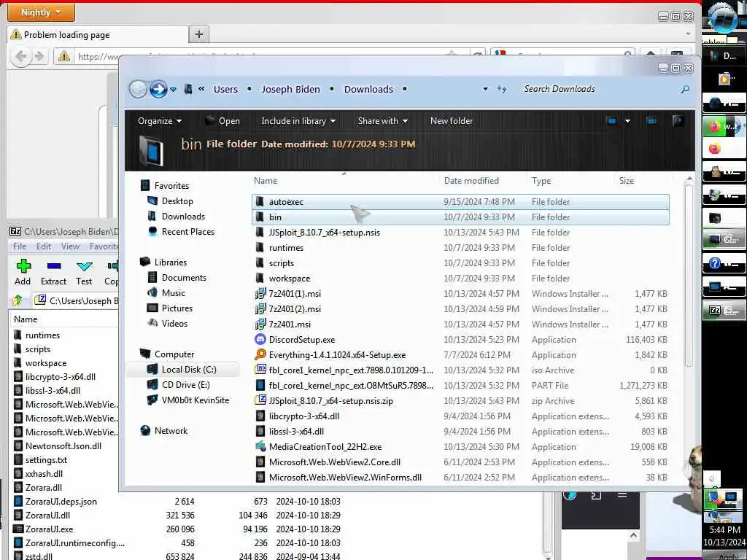Image resolution: width=747 pixels, height=560 pixels.
Task: Open Edit menu in 7-Zip
Action: (43, 246)
